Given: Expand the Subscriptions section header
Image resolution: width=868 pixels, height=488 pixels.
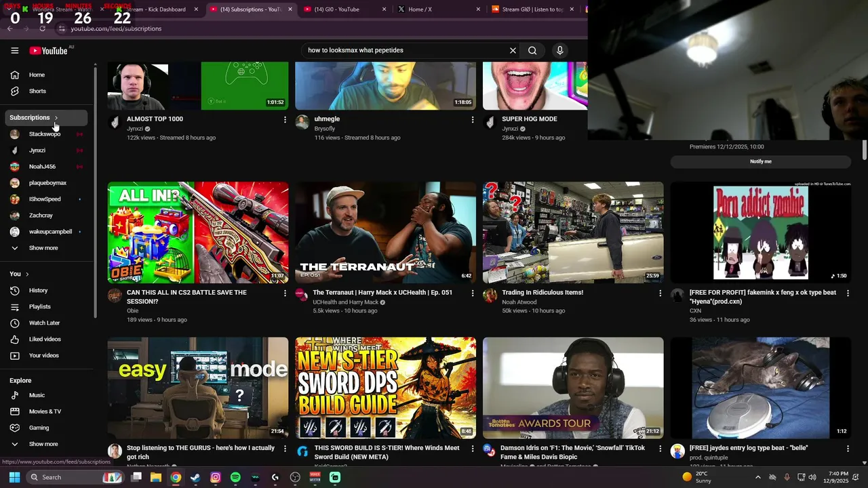Looking at the screenshot, I should (x=46, y=118).
